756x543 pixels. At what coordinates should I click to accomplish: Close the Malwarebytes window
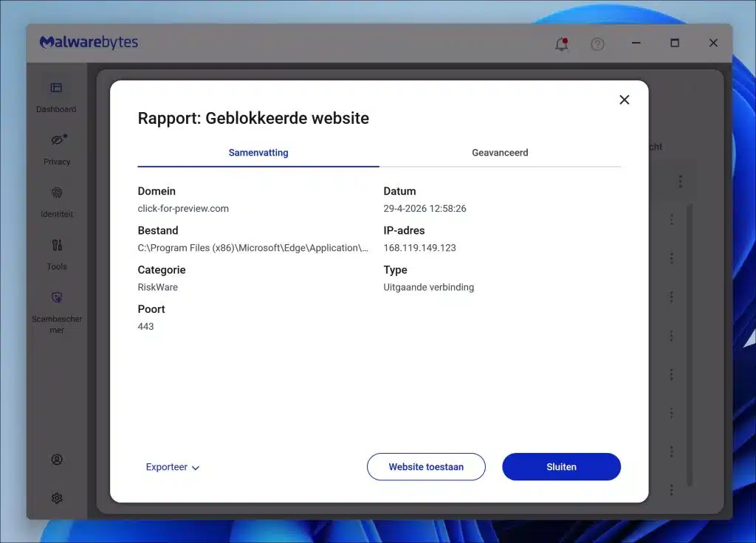tap(714, 43)
